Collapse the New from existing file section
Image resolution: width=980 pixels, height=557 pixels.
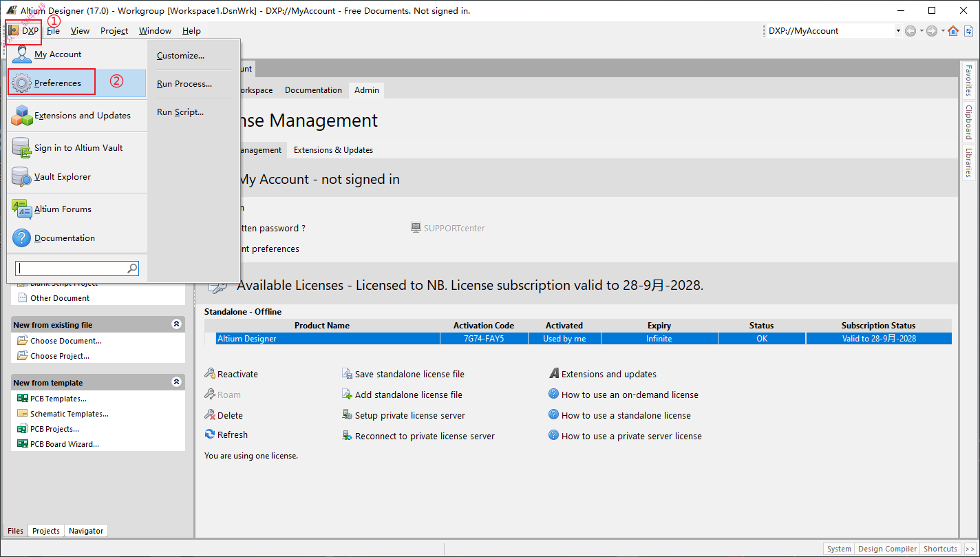tap(176, 324)
